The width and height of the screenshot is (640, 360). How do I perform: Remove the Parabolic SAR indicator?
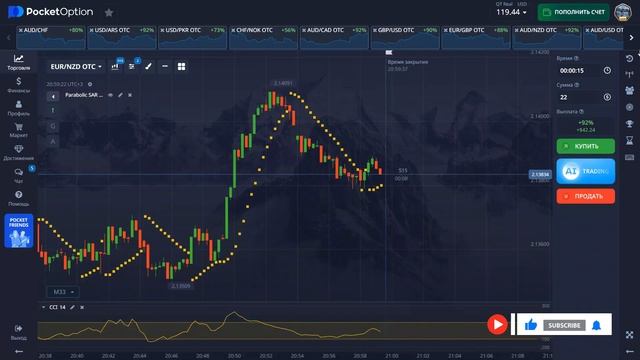coord(130,95)
